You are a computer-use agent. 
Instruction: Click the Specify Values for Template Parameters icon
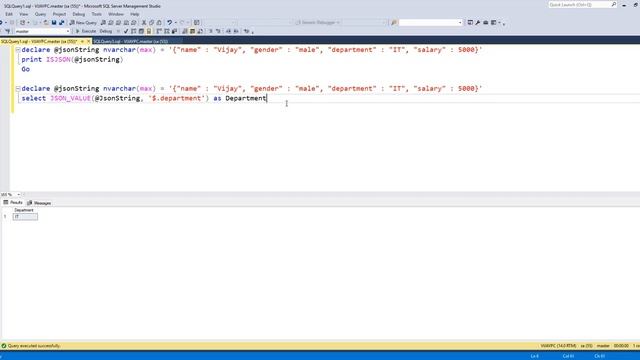pyautogui.click(x=247, y=31)
